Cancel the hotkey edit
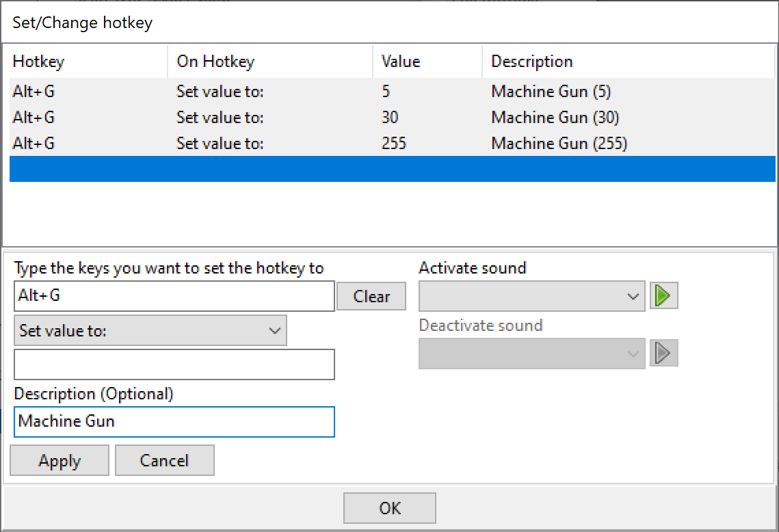Image resolution: width=779 pixels, height=532 pixels. [x=164, y=460]
